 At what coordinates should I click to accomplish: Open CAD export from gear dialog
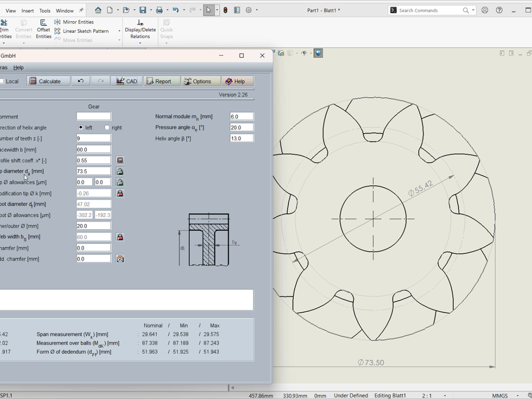tap(127, 81)
